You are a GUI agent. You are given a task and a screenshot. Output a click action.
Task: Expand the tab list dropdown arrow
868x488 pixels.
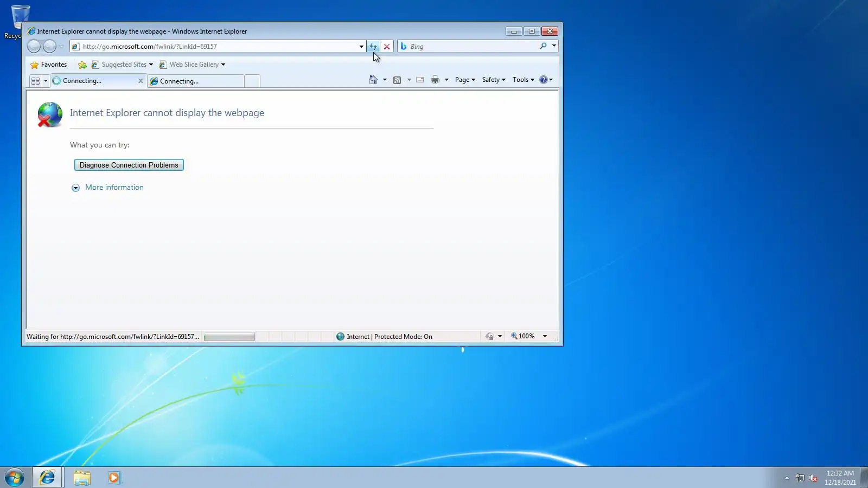pyautogui.click(x=46, y=81)
